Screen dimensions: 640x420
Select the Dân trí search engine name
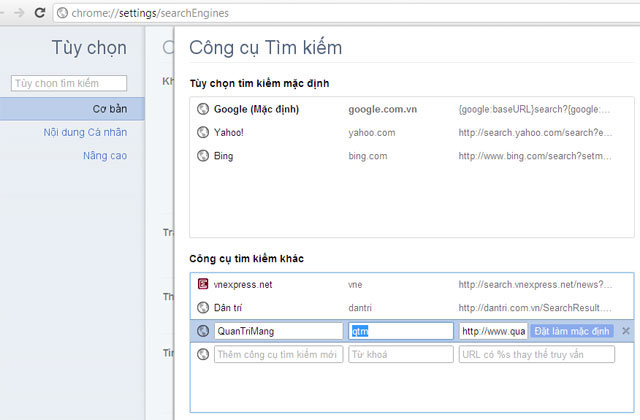(x=228, y=307)
